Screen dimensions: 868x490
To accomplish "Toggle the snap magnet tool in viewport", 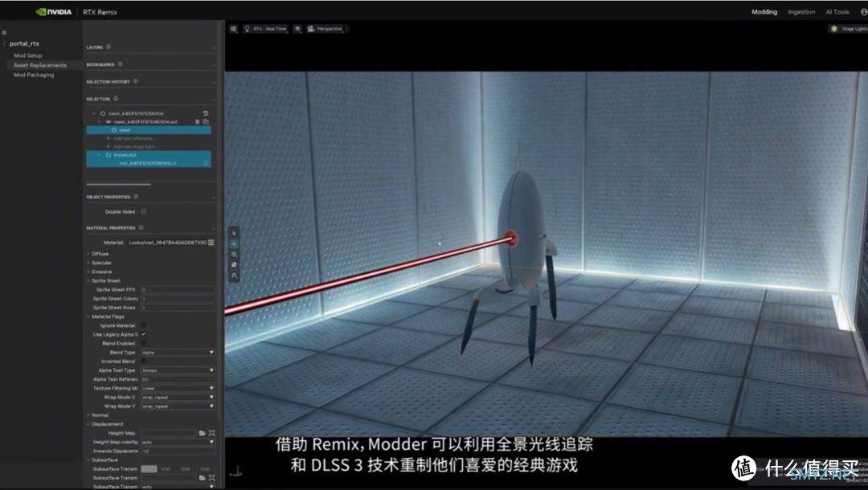I will coord(234,276).
